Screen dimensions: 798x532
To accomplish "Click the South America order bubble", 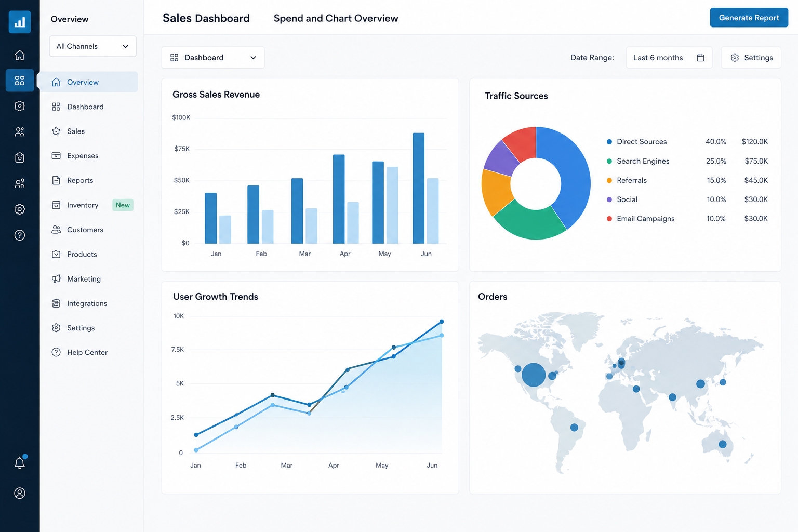I will pyautogui.click(x=574, y=428).
